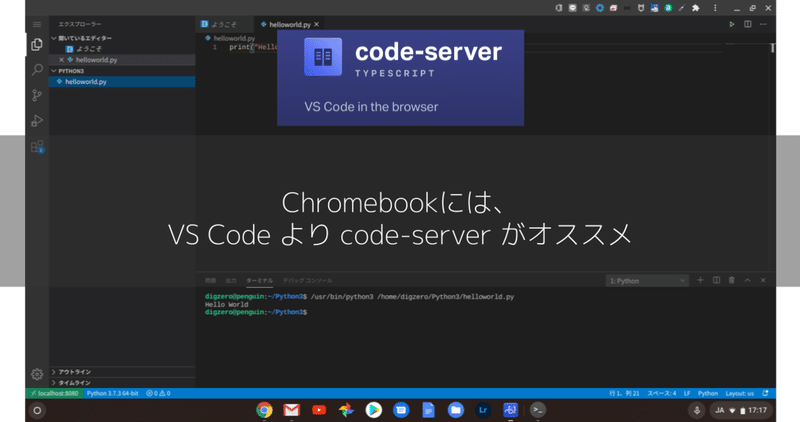Screen dimensions: 800x422
Task: Launch Gmail from the shelf
Action: [291, 410]
